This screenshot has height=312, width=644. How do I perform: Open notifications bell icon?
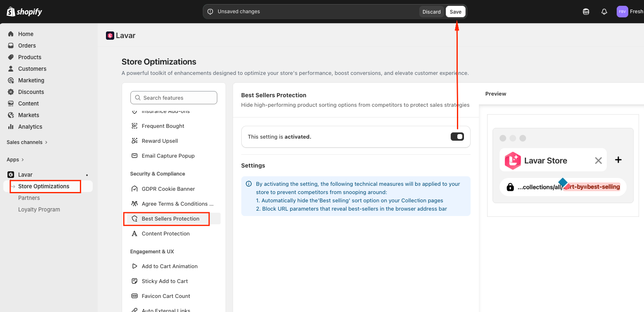point(604,12)
